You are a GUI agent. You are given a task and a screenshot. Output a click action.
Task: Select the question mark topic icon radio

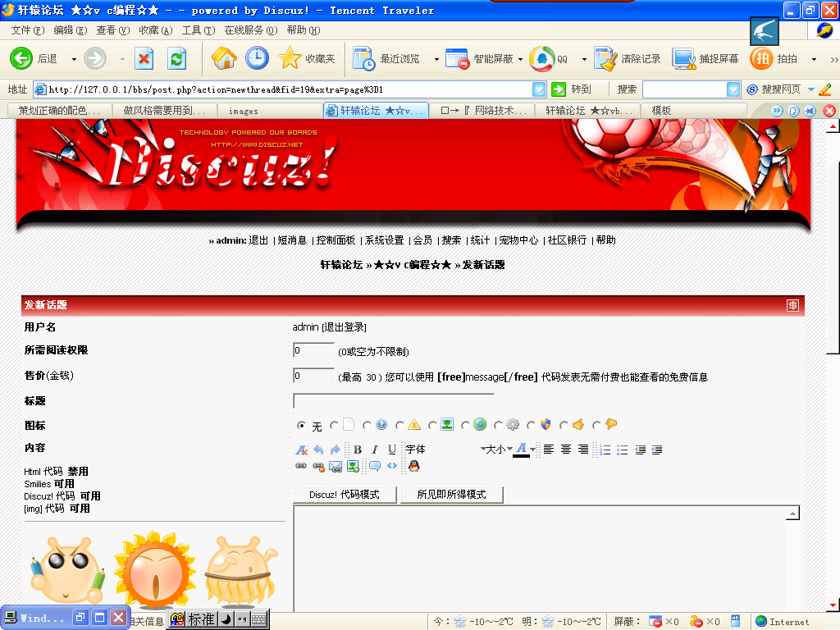367,425
